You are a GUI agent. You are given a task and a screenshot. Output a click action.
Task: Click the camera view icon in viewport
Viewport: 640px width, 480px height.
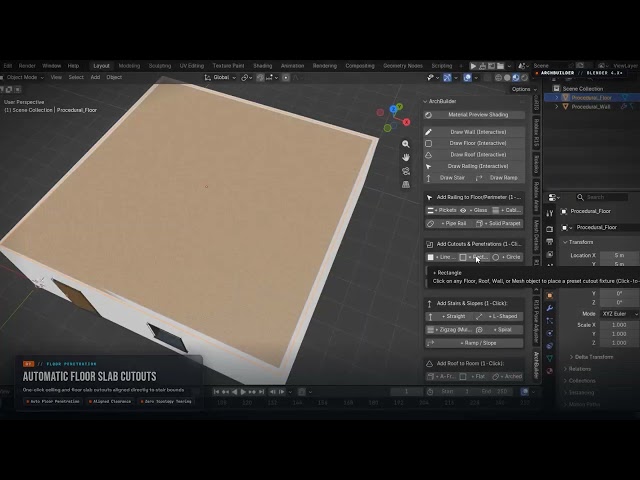point(406,171)
